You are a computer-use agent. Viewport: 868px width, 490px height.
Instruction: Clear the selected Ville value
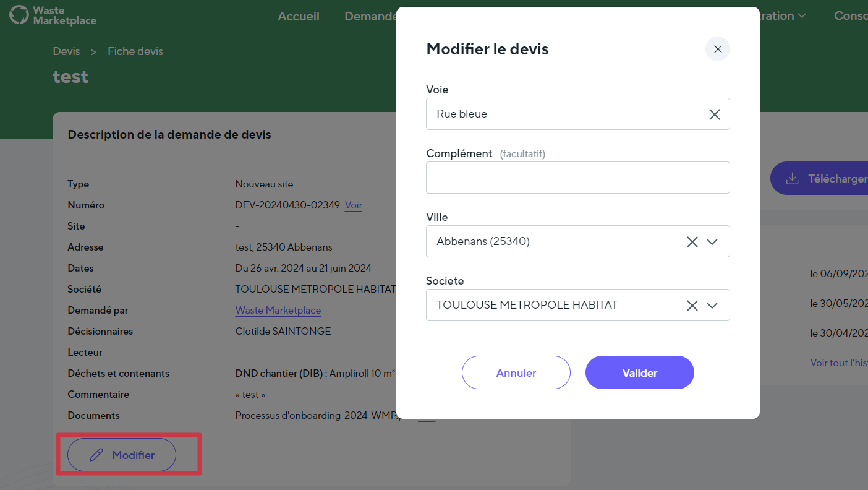(x=692, y=242)
